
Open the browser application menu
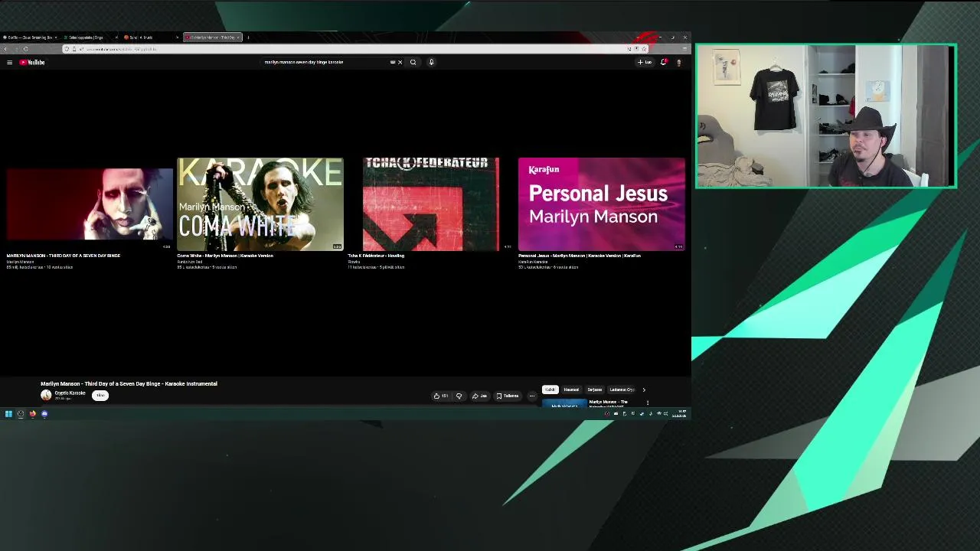pos(684,49)
